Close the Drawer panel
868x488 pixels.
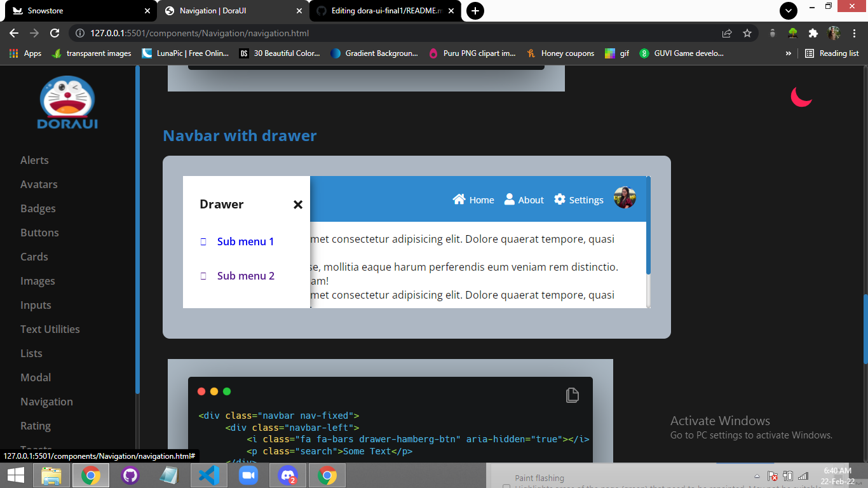click(298, 204)
